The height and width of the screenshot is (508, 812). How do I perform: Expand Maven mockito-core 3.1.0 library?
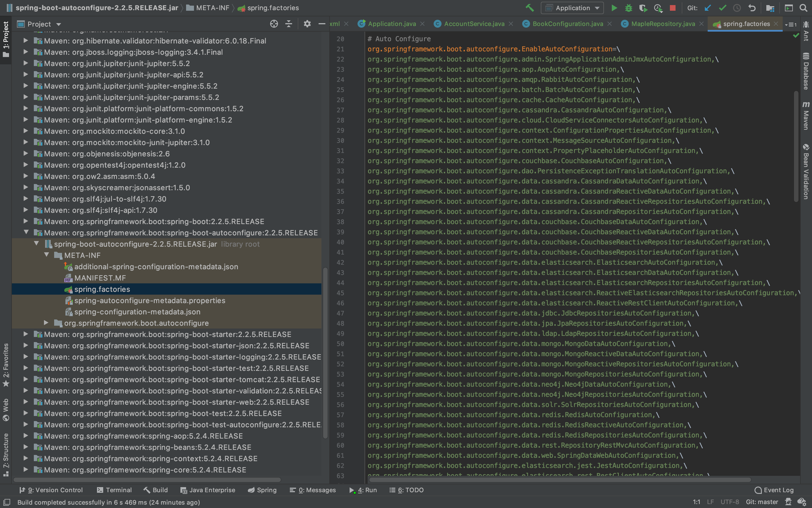pos(26,131)
